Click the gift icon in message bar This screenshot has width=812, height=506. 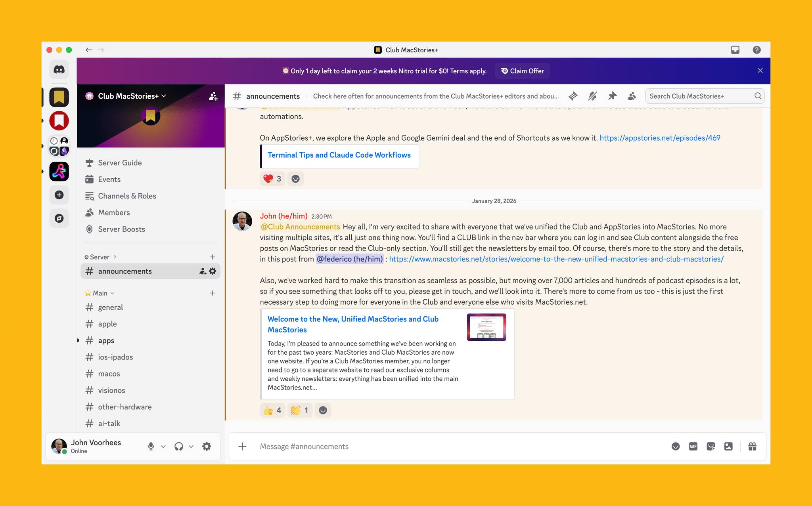tap(752, 447)
